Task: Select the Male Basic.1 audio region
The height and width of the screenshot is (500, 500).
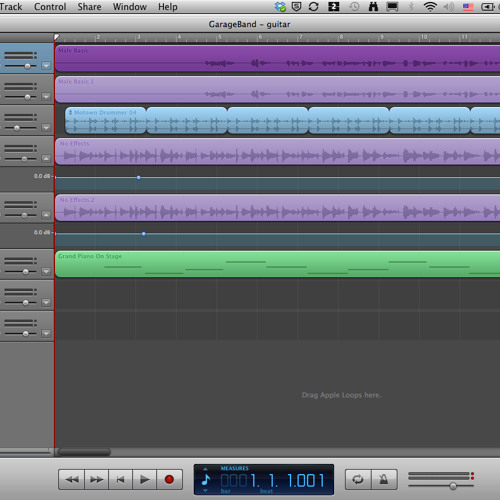Action: 277,89
